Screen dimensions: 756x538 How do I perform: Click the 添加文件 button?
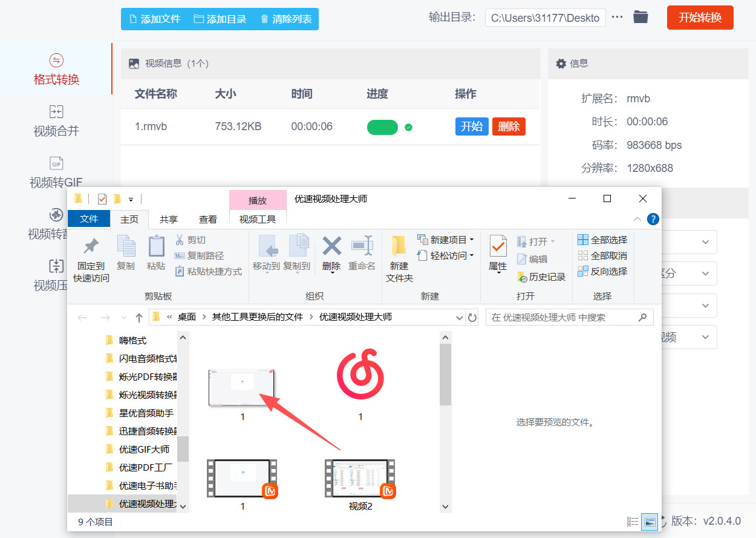pos(154,19)
